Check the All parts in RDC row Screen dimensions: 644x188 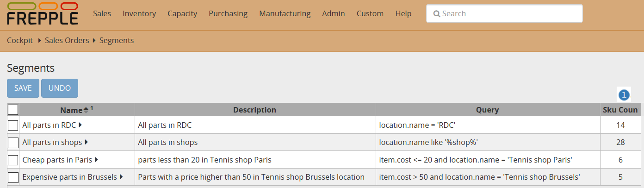coord(13,125)
